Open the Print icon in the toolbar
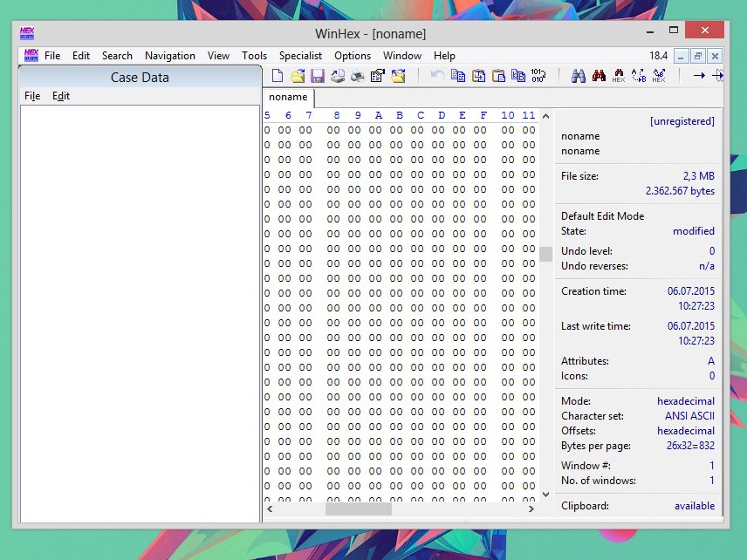Image resolution: width=747 pixels, height=560 pixels. (357, 76)
